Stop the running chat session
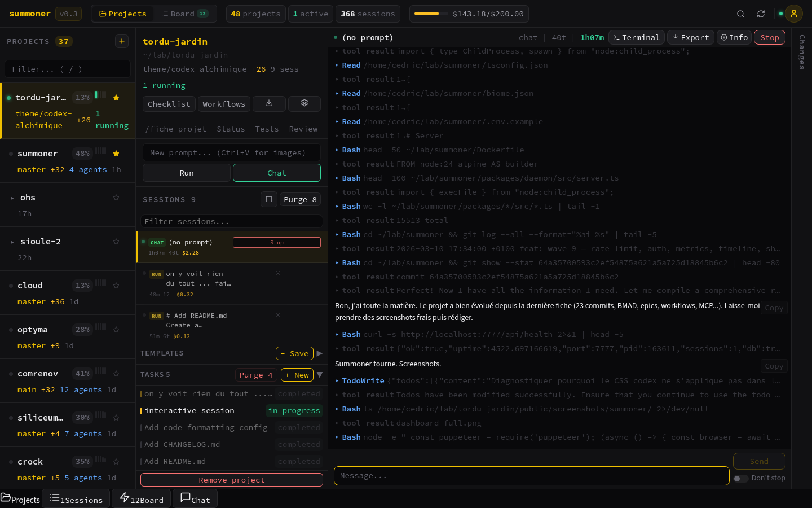This screenshot has height=508, width=812. coord(276,242)
